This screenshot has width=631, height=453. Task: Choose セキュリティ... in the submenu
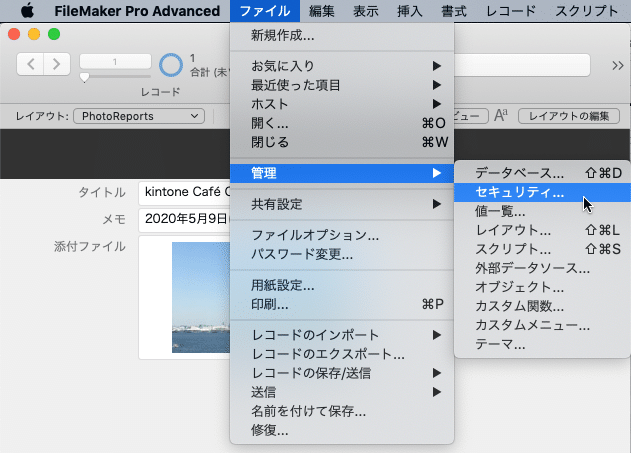coord(542,192)
